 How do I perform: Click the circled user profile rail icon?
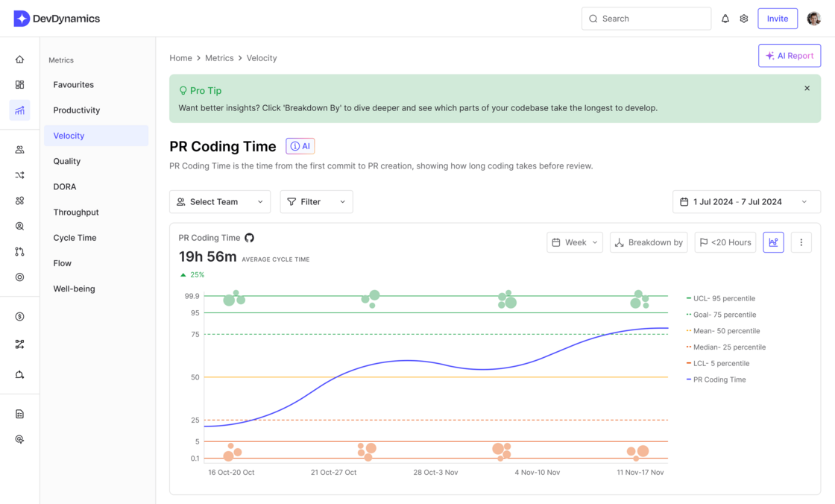point(19,227)
